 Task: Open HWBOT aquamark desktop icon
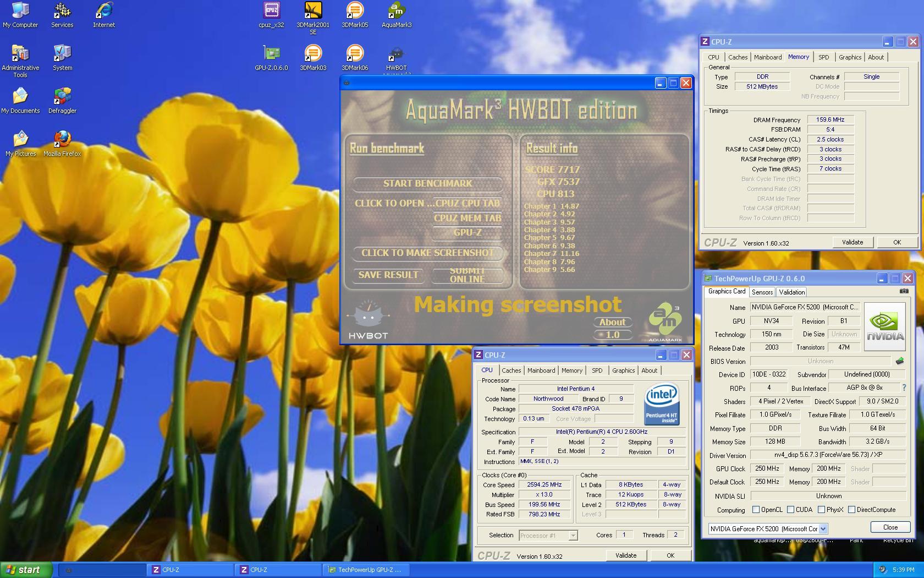pos(397,59)
